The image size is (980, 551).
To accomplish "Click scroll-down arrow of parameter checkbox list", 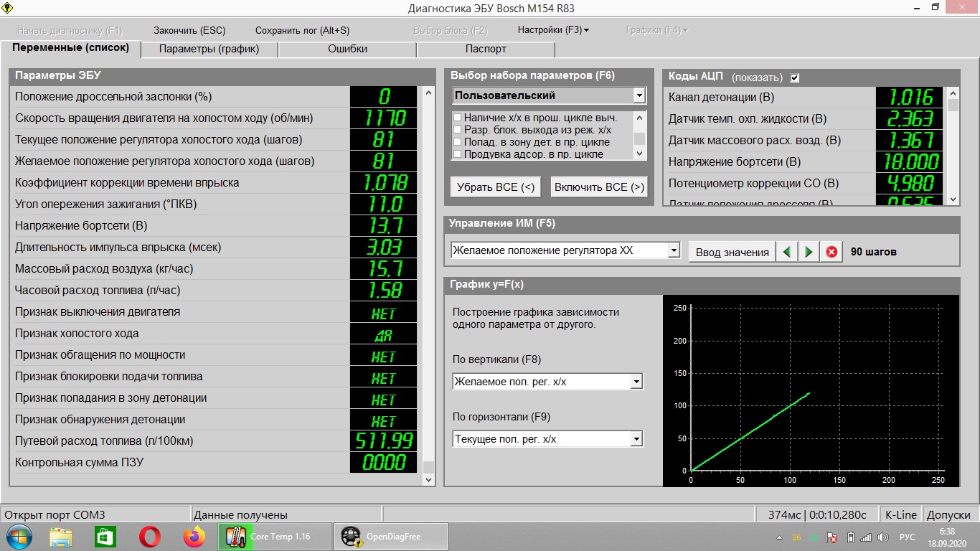I will [640, 154].
